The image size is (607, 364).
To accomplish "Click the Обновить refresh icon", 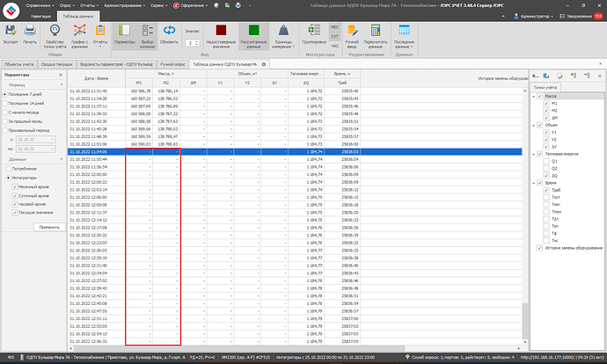I will click(169, 31).
